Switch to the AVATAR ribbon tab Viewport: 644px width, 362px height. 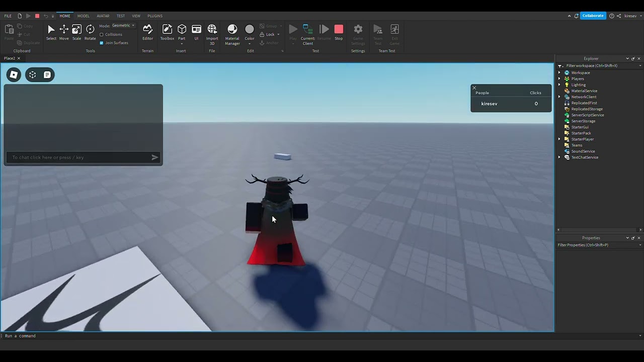click(103, 16)
